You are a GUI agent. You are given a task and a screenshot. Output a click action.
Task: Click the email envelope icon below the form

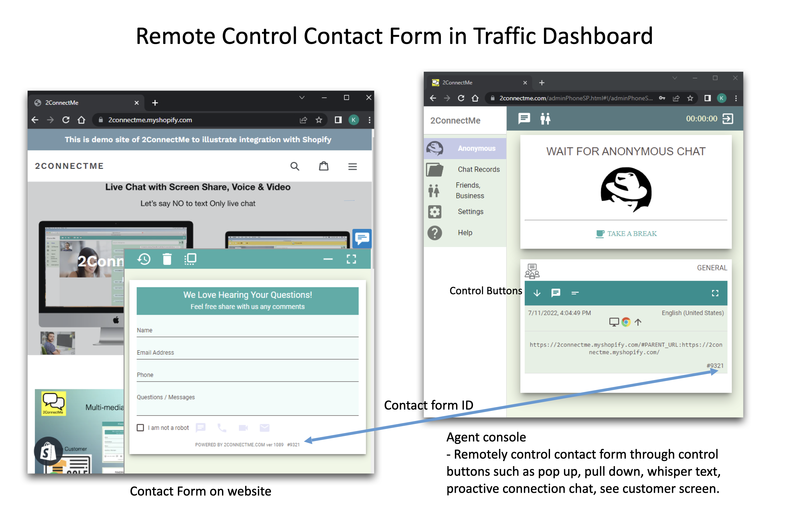pyautogui.click(x=265, y=428)
